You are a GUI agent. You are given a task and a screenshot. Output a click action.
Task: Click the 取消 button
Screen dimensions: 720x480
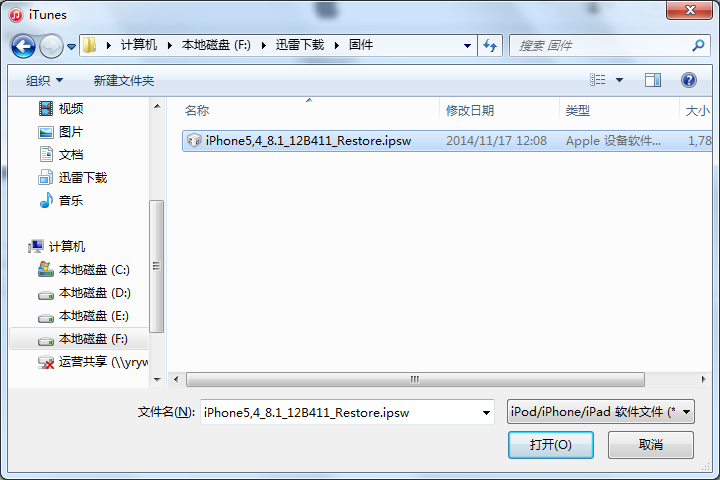point(651,445)
